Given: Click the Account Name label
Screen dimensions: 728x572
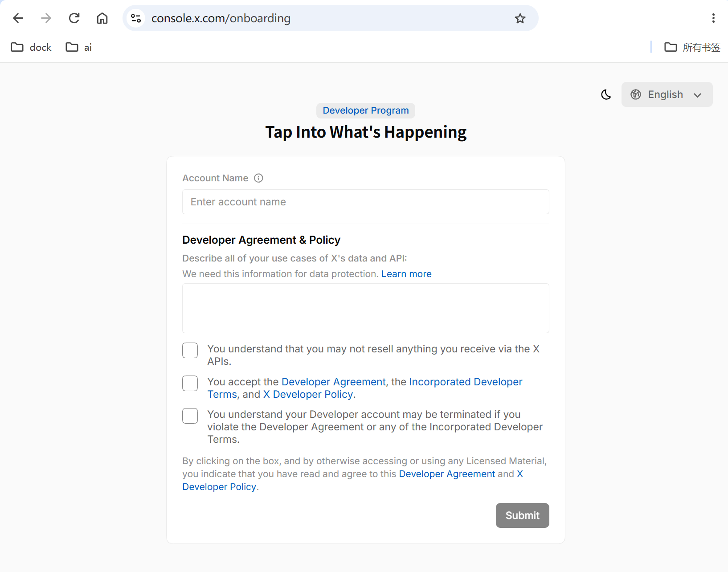Looking at the screenshot, I should click(x=215, y=178).
